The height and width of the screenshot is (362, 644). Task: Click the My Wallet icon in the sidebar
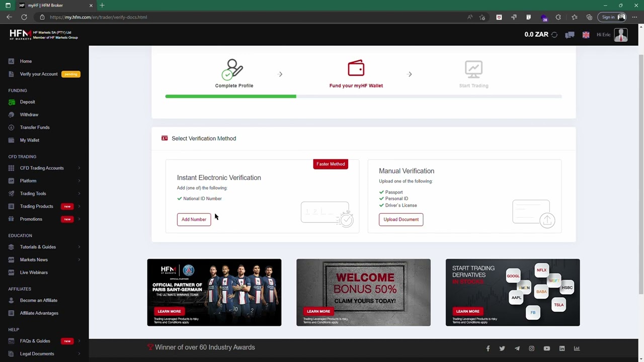click(x=11, y=140)
